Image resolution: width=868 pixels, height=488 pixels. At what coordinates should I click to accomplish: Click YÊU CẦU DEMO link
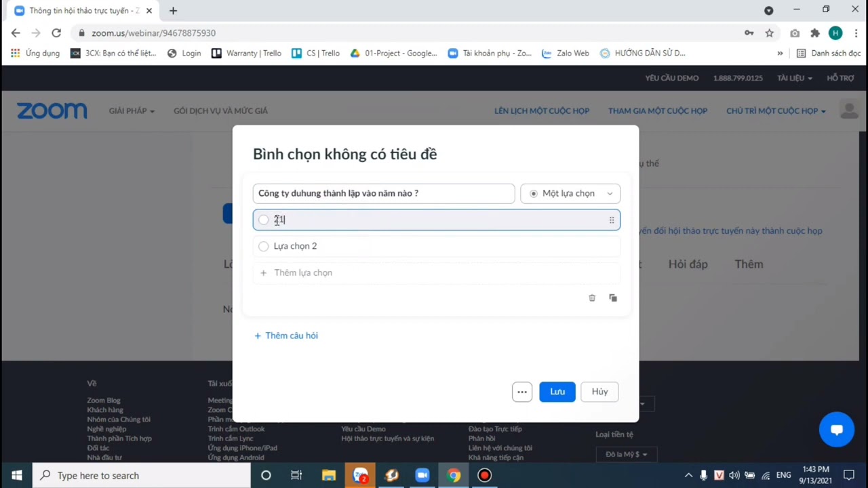(x=672, y=78)
